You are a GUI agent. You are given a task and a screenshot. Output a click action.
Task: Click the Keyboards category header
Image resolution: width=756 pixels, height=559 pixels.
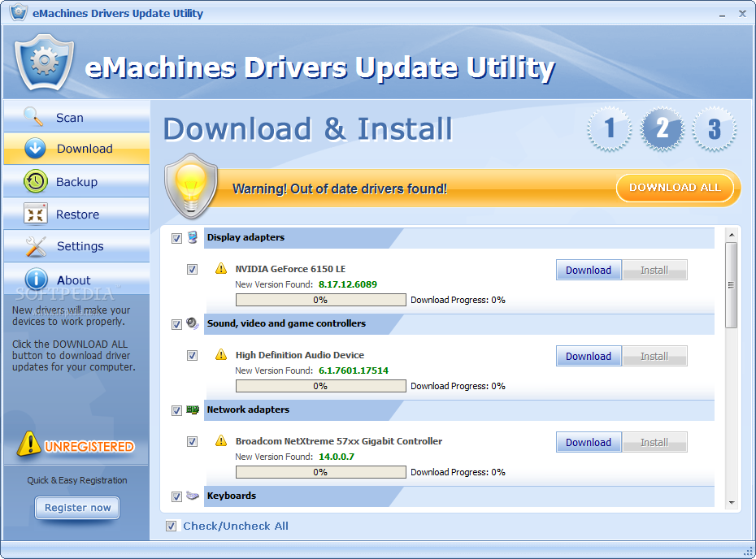tap(459, 496)
